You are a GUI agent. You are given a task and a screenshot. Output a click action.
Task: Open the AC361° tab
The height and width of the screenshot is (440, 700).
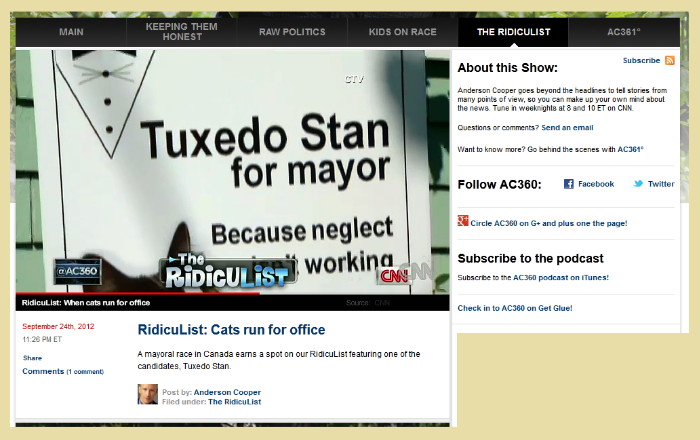(624, 32)
